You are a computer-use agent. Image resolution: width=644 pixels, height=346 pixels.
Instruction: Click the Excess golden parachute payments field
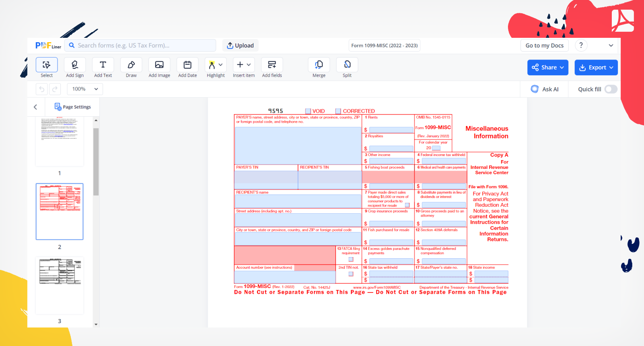(x=391, y=261)
